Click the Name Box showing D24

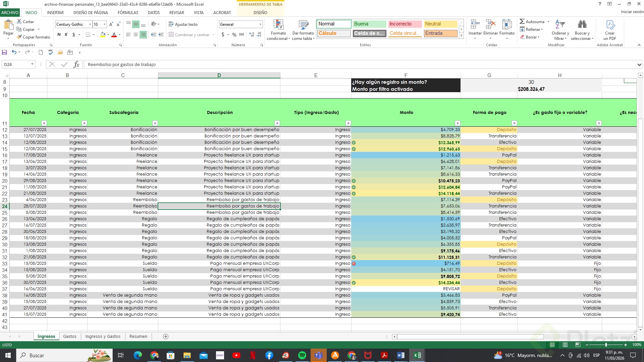coord(16,64)
